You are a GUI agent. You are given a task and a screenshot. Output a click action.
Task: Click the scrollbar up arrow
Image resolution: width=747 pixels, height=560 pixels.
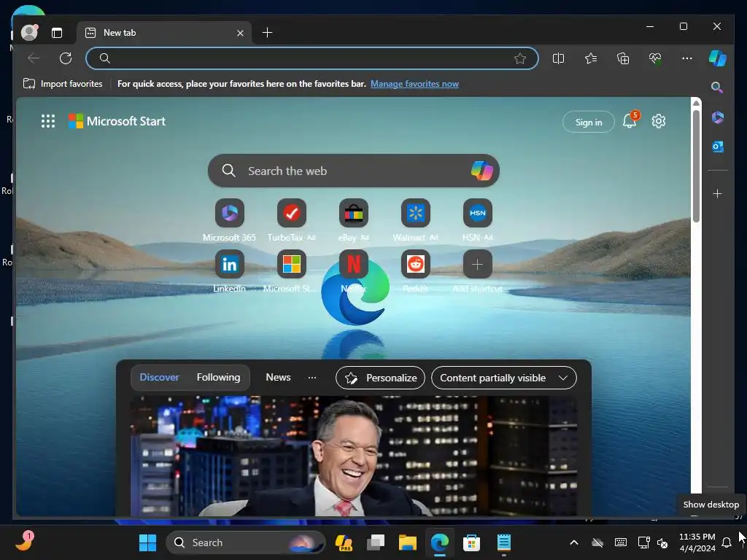[696, 103]
